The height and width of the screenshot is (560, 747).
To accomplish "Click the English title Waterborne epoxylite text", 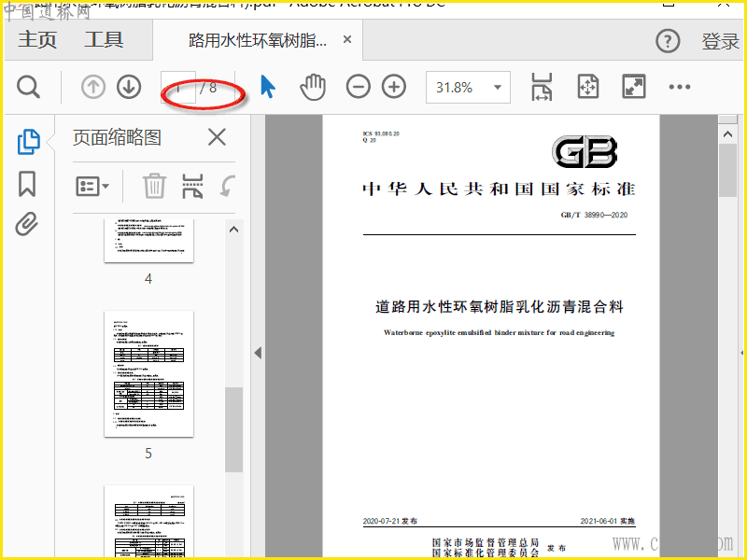I will pos(499,333).
